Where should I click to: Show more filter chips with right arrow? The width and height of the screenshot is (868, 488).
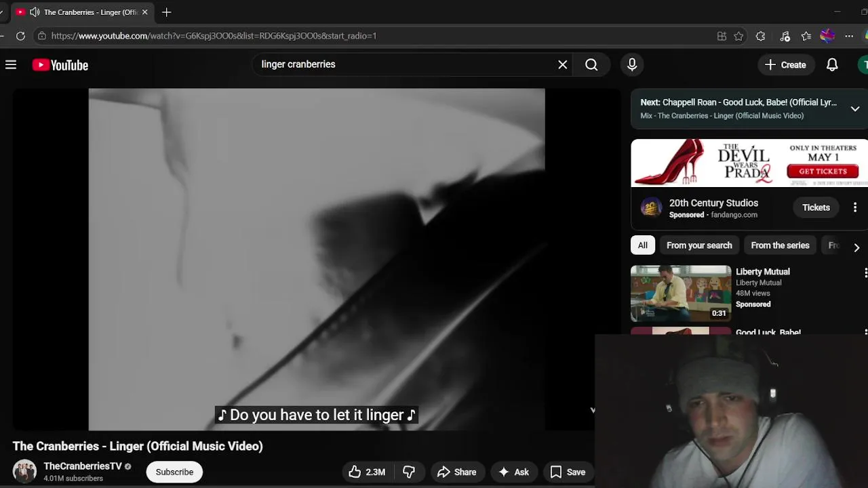pyautogui.click(x=856, y=247)
